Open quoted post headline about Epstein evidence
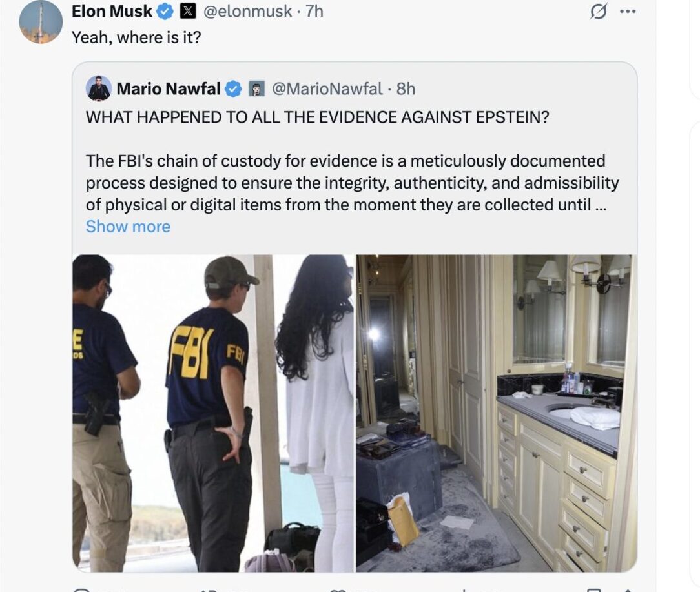 pyautogui.click(x=318, y=117)
